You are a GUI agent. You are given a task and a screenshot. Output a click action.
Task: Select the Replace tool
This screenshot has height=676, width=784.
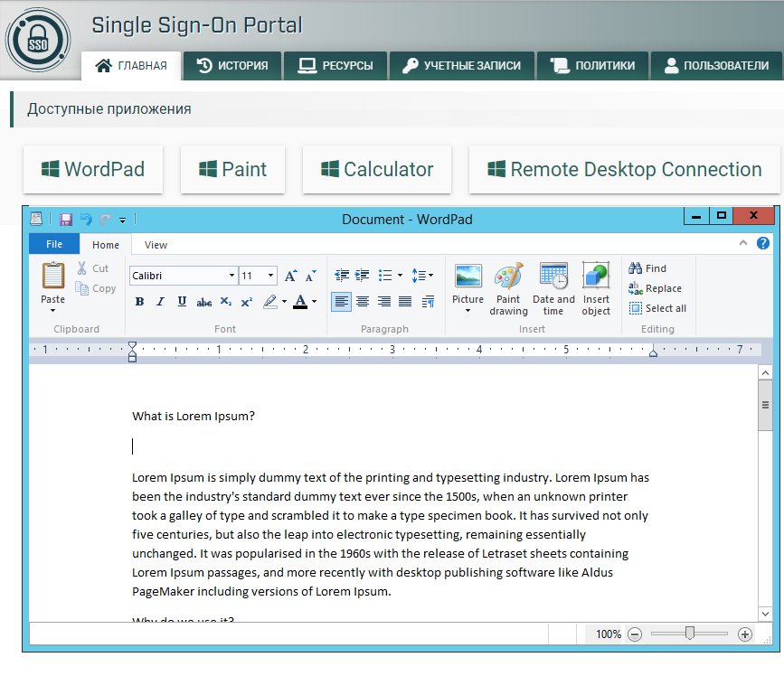[x=659, y=288]
